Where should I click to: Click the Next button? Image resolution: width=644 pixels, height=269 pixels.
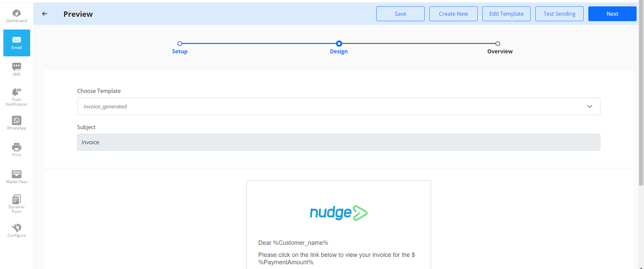(612, 14)
